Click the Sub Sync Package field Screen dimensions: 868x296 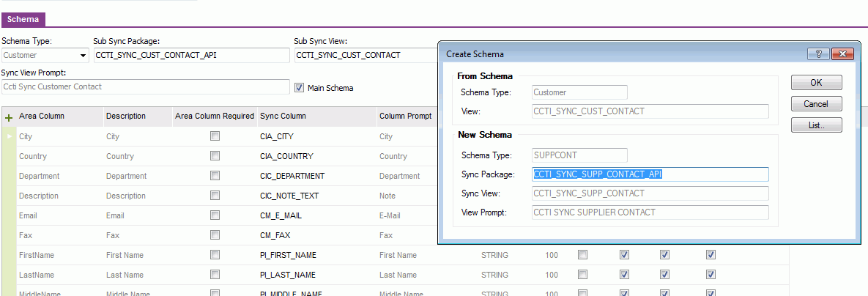[191, 56]
